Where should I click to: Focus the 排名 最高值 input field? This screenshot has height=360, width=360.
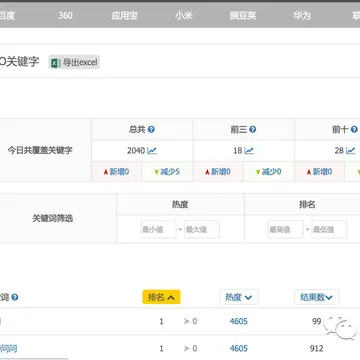[x=286, y=229]
